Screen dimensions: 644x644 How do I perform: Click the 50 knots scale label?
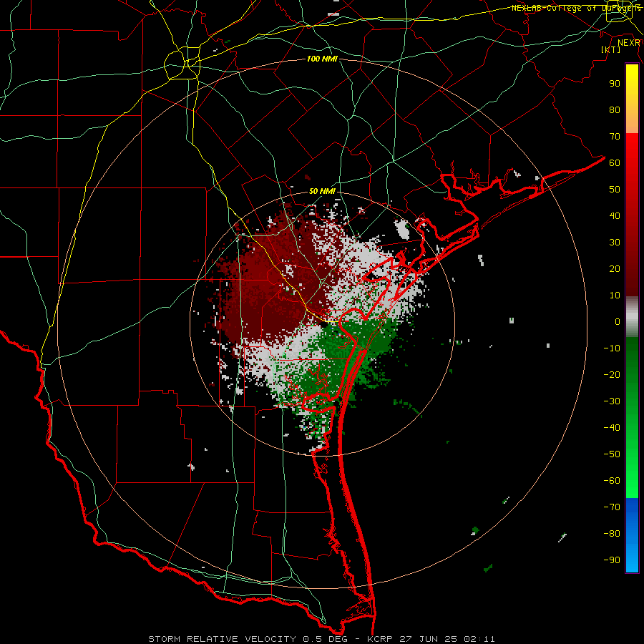click(x=615, y=190)
